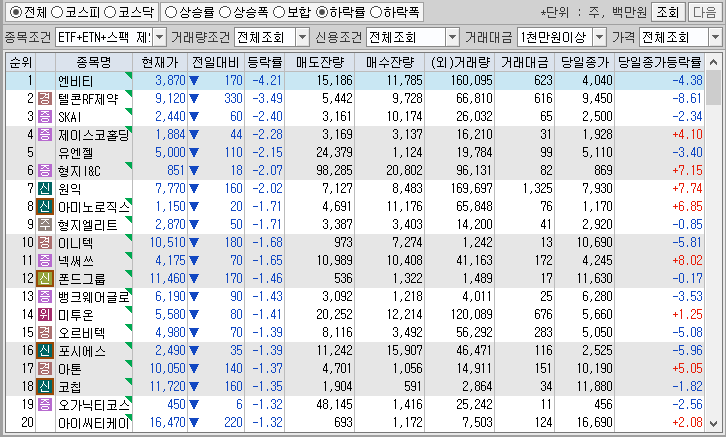
Task: Click the down arrow icon in 원익 row
Action: pyautogui.click(x=194, y=188)
